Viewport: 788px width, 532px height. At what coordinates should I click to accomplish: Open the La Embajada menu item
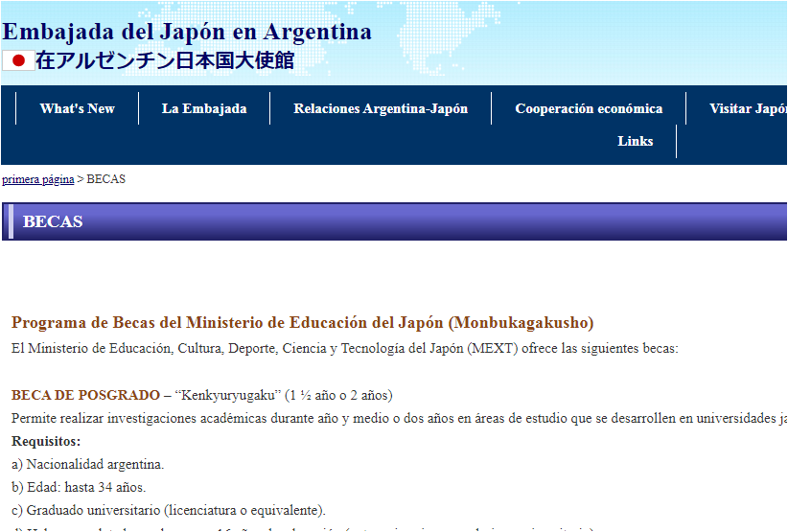point(204,108)
